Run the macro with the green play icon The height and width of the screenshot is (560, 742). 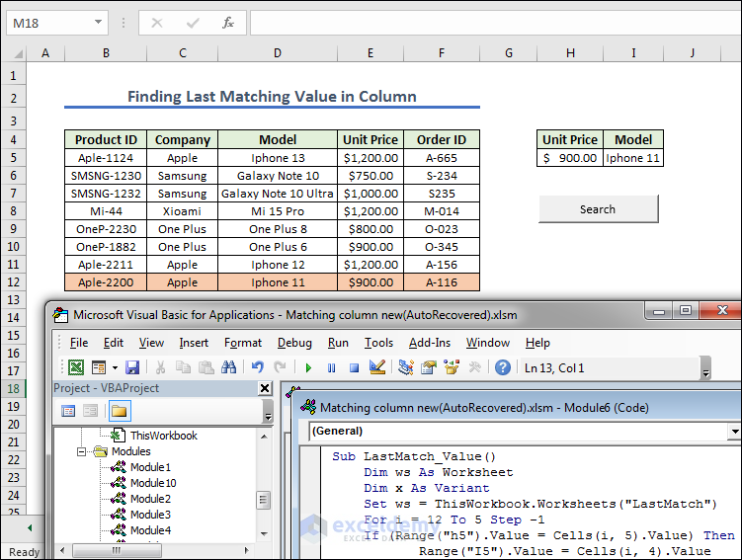pos(308,367)
